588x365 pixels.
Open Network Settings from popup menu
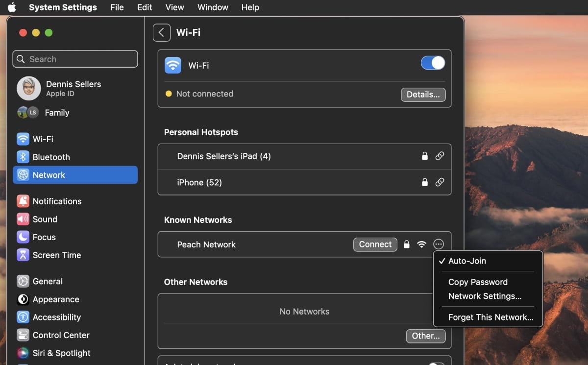pos(485,296)
